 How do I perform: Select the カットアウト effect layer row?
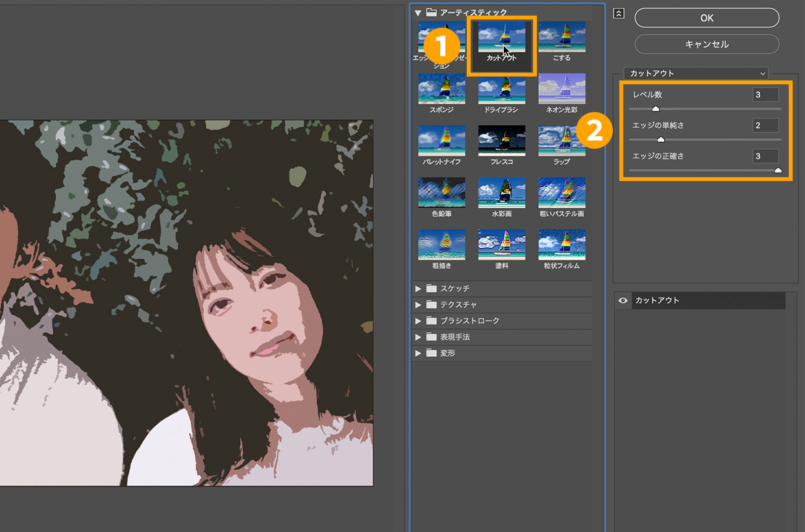click(x=700, y=300)
